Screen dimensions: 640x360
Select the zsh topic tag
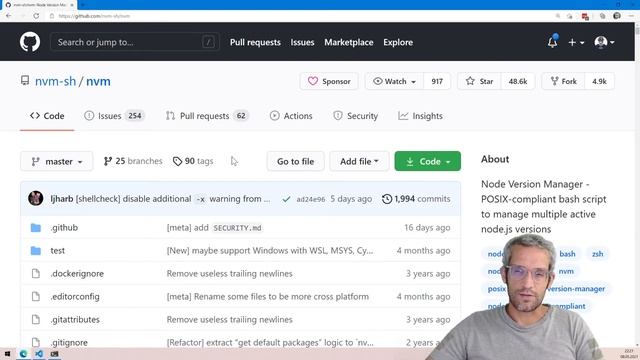[598, 254]
